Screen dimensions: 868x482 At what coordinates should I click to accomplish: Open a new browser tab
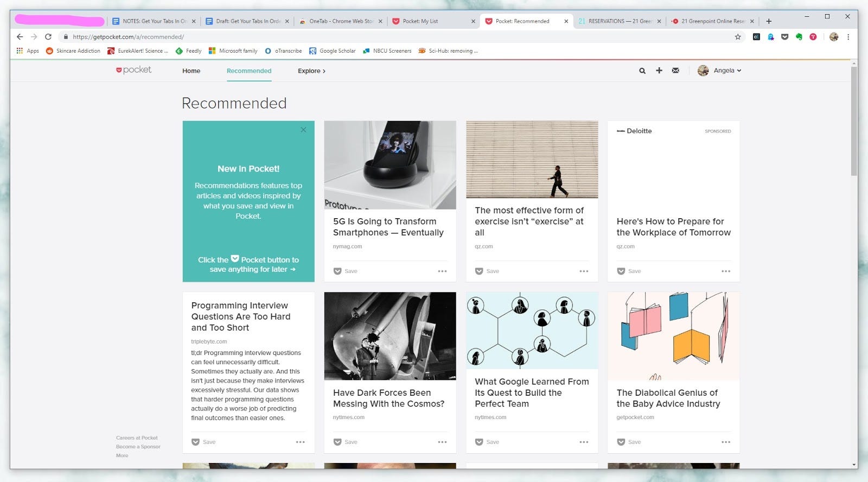pos(769,21)
